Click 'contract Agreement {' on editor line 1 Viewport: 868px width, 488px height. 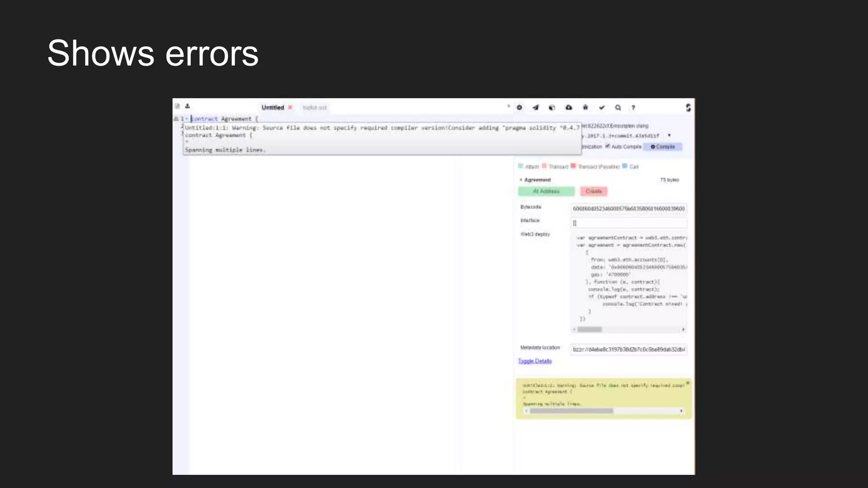(x=224, y=119)
